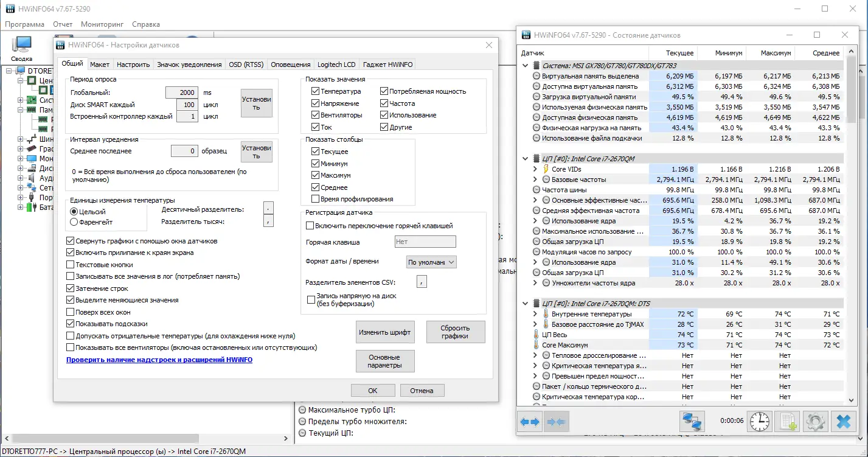Click the sensor icon beside Использование файла подкачки
The width and height of the screenshot is (868, 457).
536,138
